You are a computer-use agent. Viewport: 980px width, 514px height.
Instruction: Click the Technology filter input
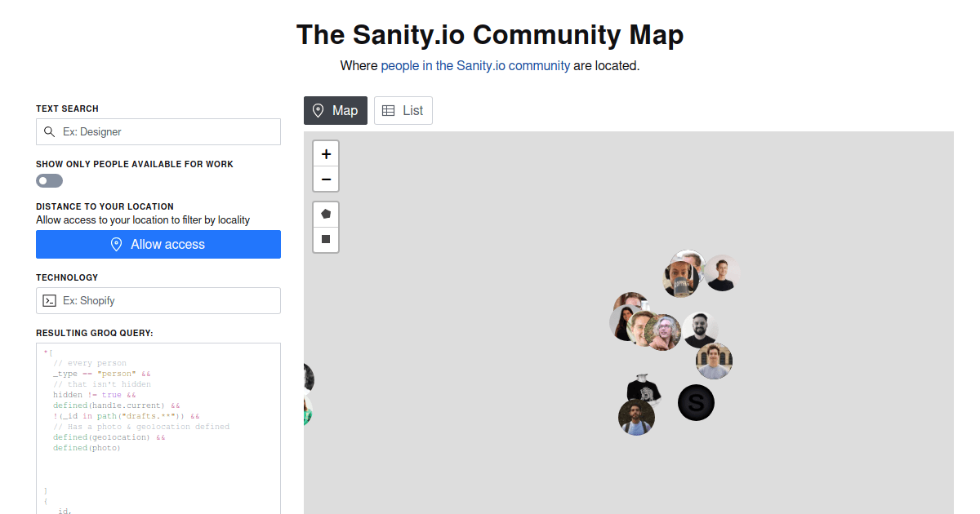(163, 300)
